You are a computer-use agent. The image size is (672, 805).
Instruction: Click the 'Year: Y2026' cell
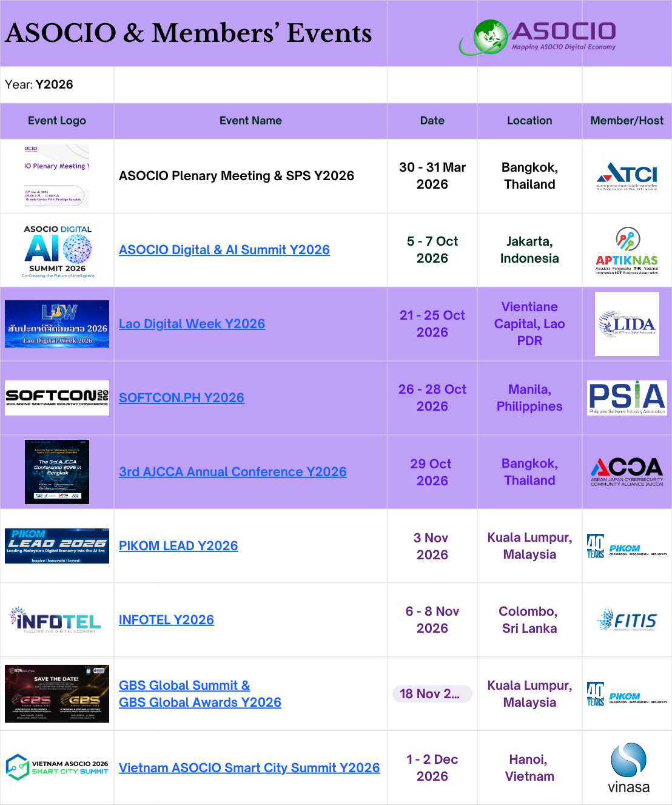(57, 85)
